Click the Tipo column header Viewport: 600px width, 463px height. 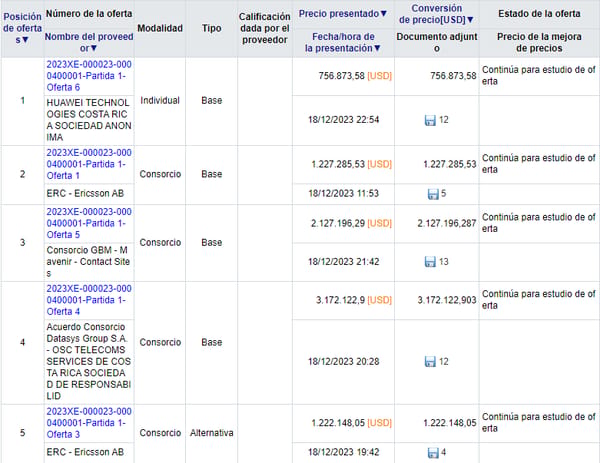pos(212,28)
